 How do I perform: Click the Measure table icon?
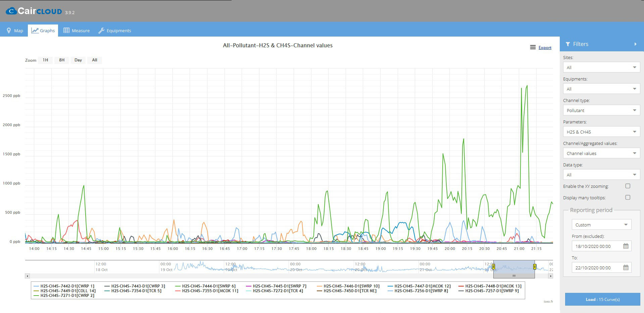click(x=66, y=30)
